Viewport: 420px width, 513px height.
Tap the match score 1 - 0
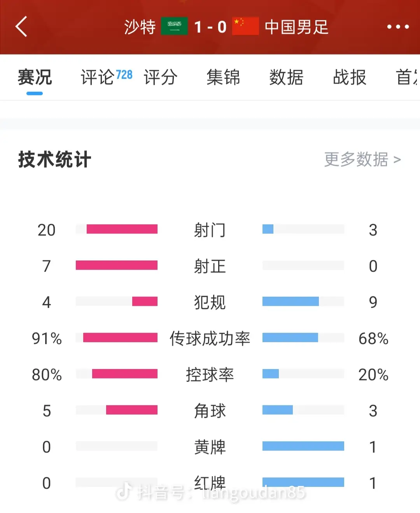(210, 26)
